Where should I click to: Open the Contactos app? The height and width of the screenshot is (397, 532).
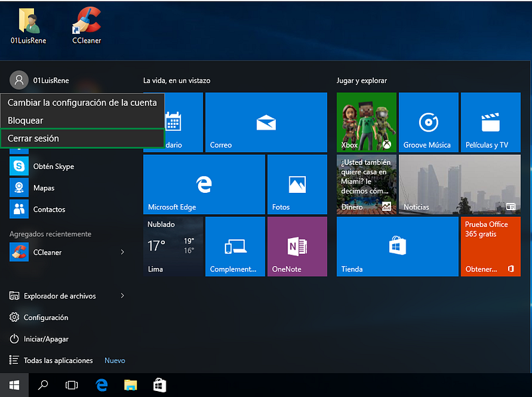[x=68, y=209]
